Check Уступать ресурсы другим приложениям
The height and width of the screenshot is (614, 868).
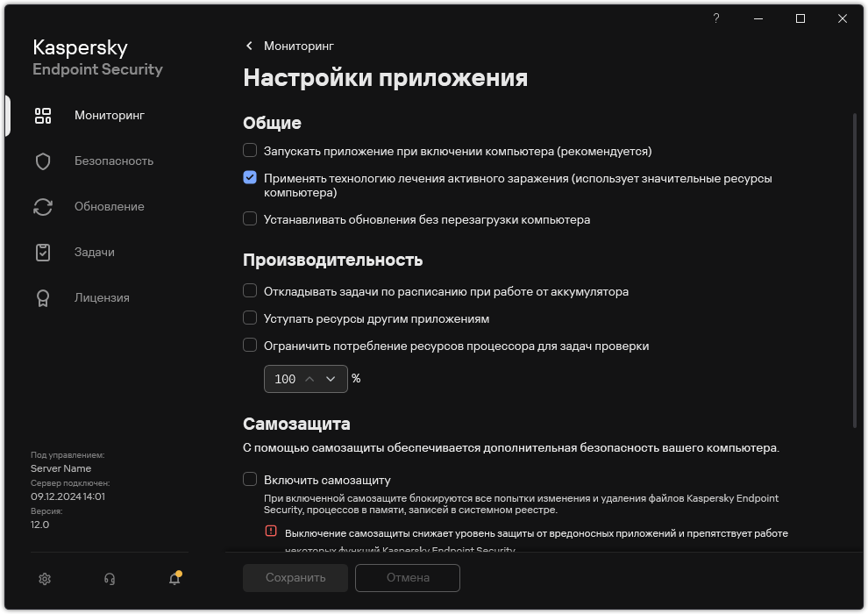(x=250, y=318)
